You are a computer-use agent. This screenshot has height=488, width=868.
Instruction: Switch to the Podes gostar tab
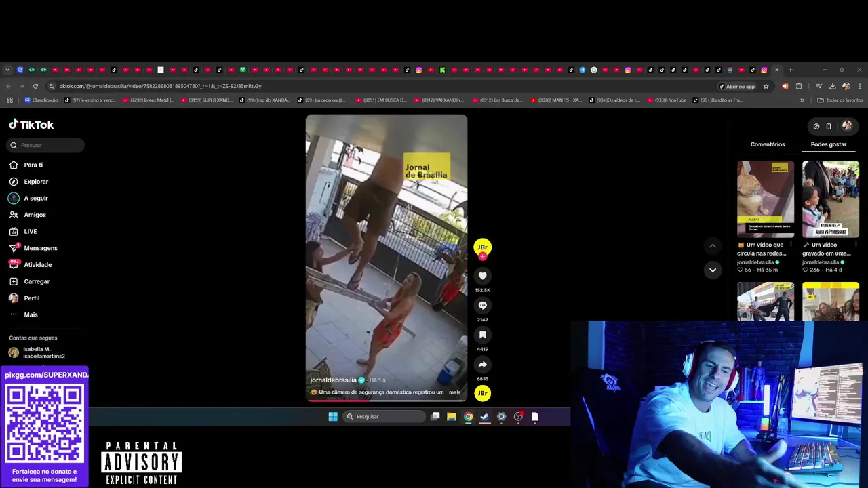(828, 144)
